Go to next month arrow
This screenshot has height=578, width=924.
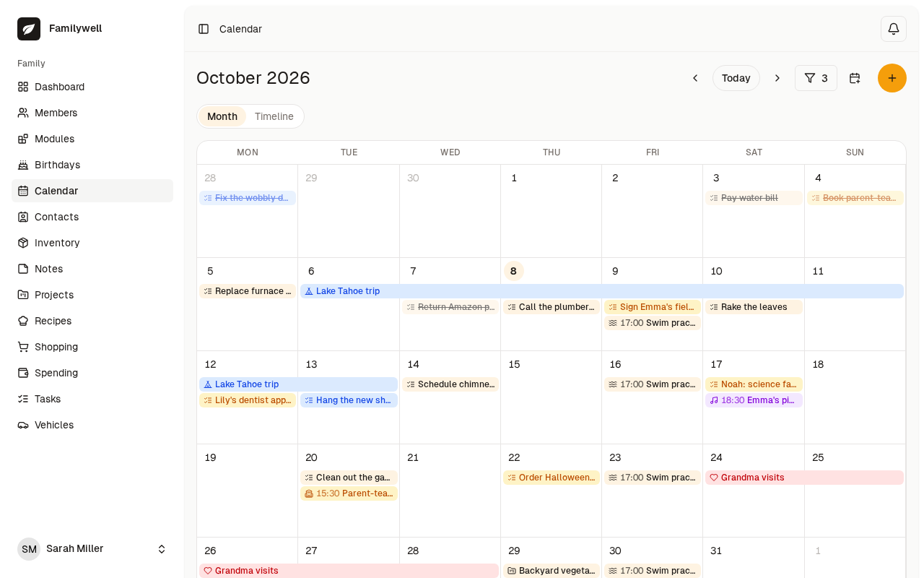coord(777,78)
